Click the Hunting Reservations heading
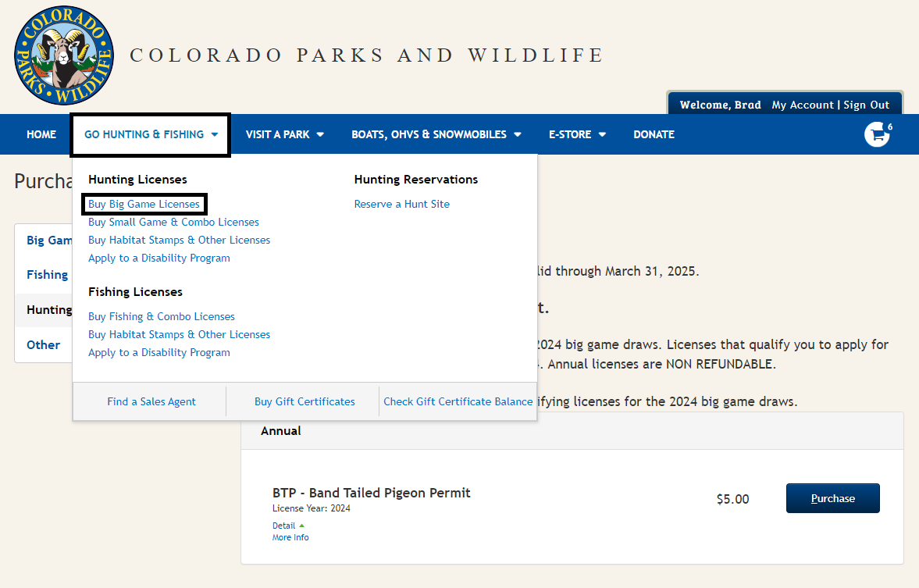 (416, 180)
